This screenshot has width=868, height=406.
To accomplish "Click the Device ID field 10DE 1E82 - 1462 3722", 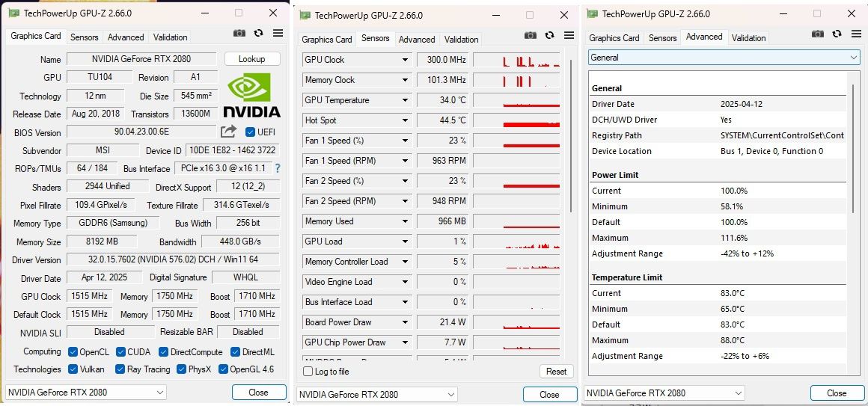I will (x=233, y=150).
